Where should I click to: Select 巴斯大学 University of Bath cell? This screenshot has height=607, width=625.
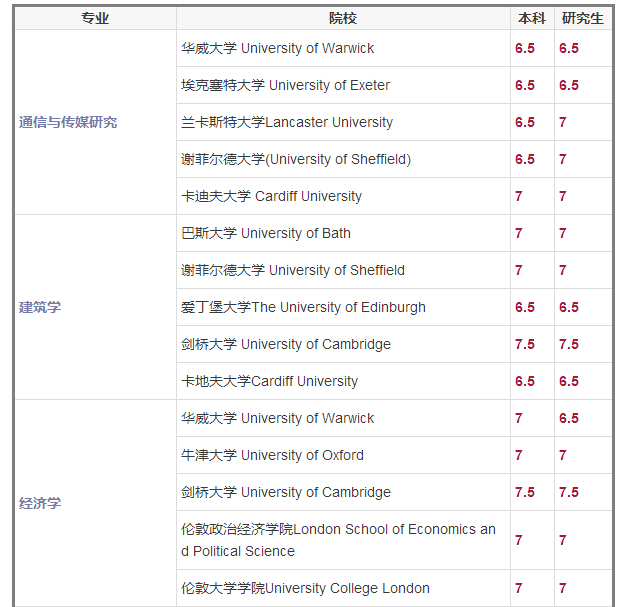343,233
